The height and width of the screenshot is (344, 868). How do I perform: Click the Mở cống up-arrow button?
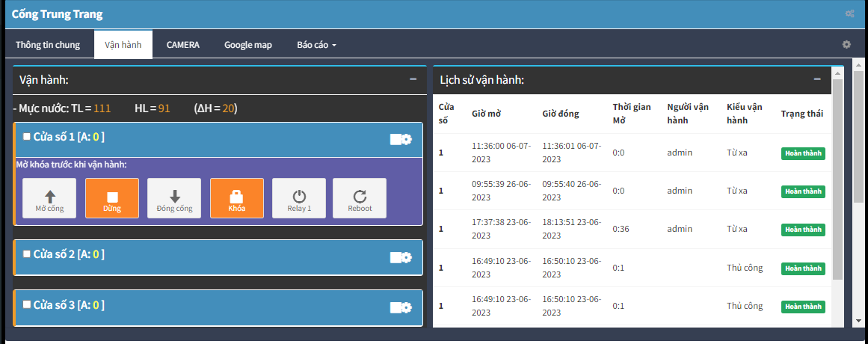click(49, 198)
